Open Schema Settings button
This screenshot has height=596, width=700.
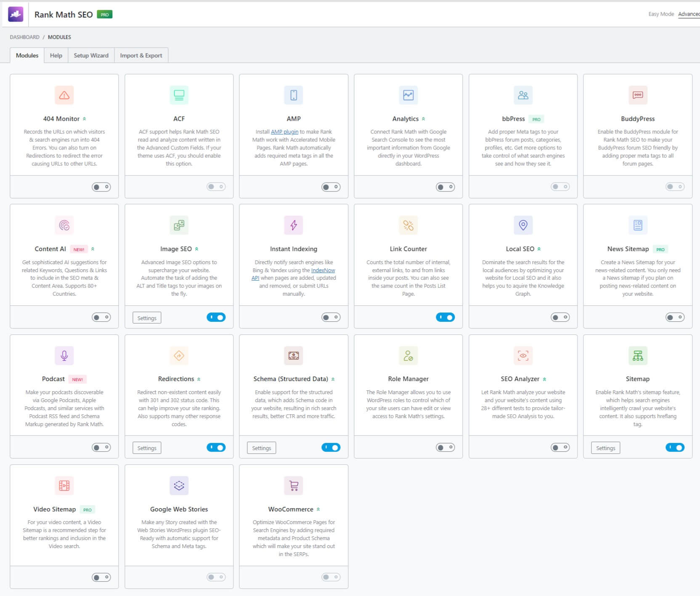[x=262, y=448]
